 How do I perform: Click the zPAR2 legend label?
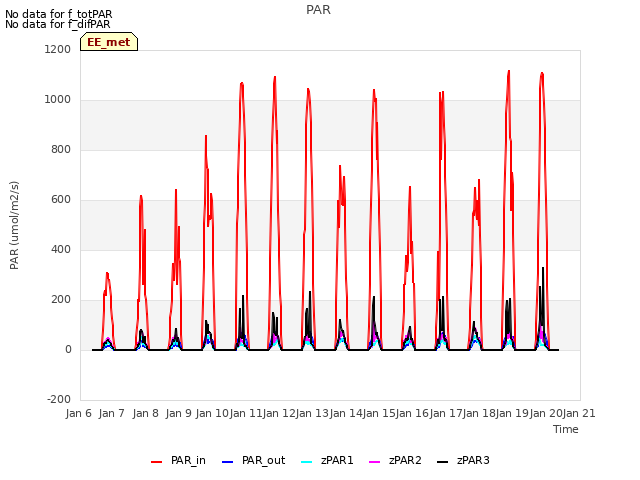405,460
